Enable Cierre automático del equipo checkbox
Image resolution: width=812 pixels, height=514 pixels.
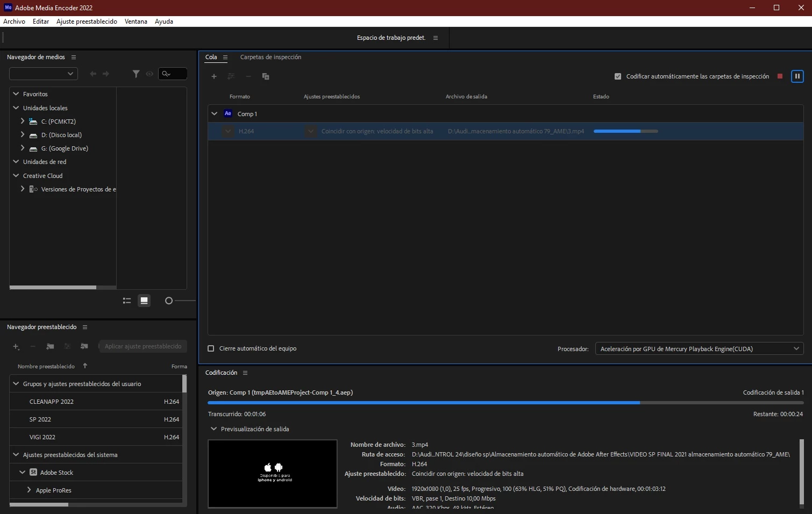pos(211,348)
